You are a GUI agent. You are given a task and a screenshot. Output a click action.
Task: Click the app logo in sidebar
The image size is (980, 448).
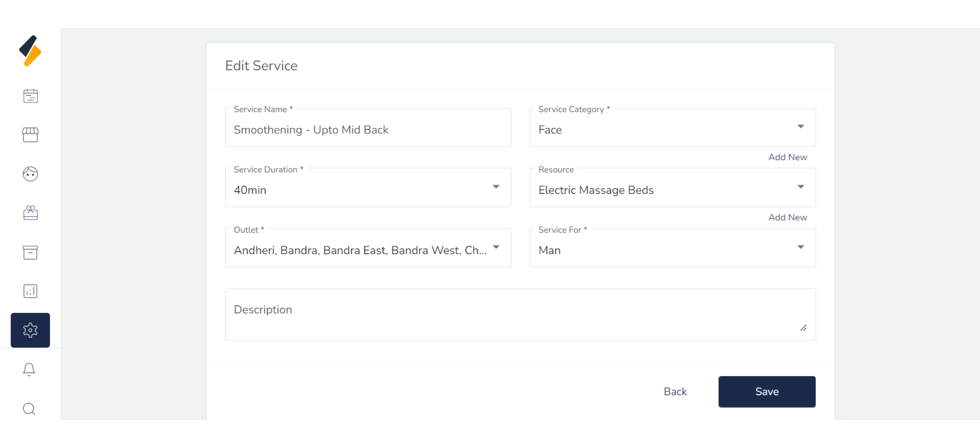point(30,51)
